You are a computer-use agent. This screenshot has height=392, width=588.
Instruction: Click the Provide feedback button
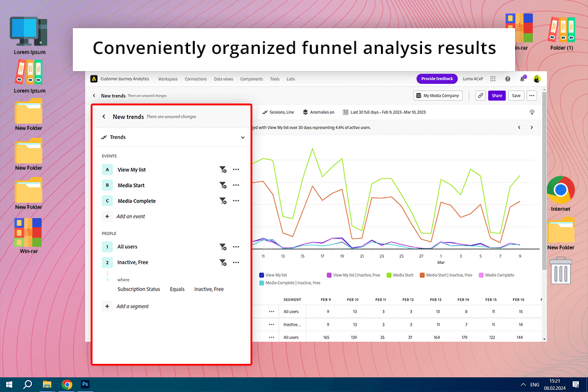(x=437, y=79)
